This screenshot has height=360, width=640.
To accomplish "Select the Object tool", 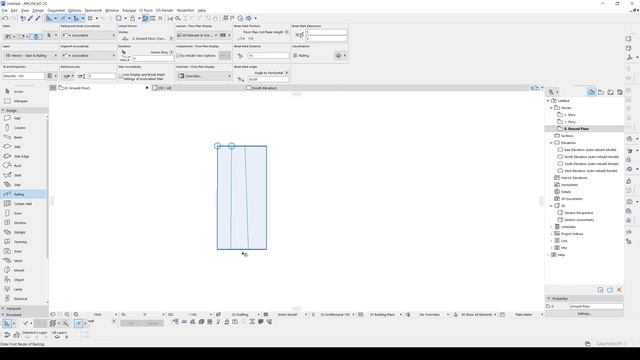I will pyautogui.click(x=19, y=280).
